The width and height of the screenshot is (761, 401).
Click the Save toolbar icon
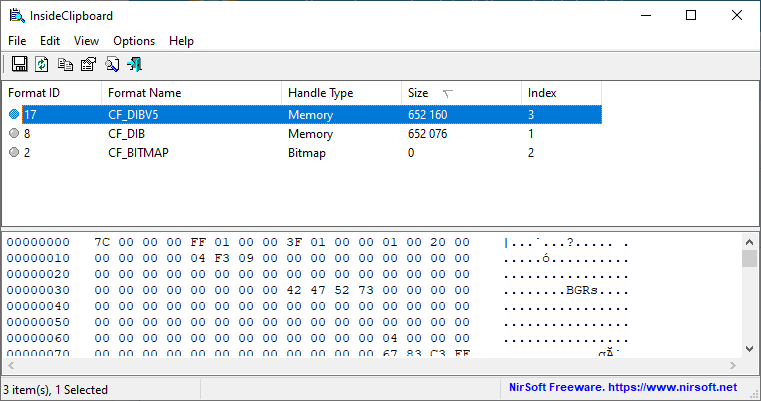click(19, 65)
